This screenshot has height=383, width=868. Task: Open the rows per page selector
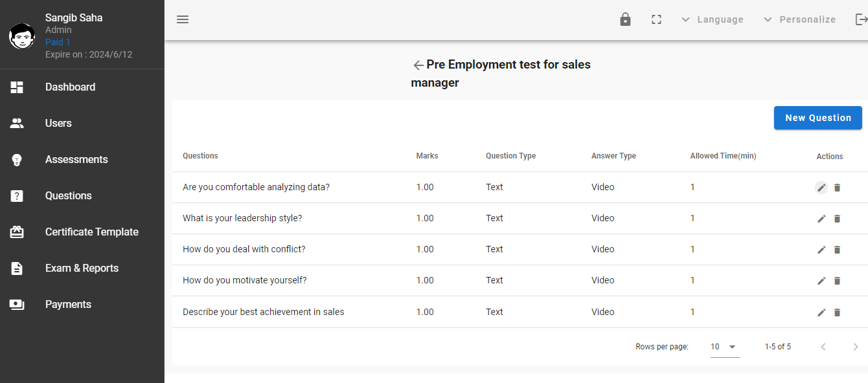tap(724, 347)
